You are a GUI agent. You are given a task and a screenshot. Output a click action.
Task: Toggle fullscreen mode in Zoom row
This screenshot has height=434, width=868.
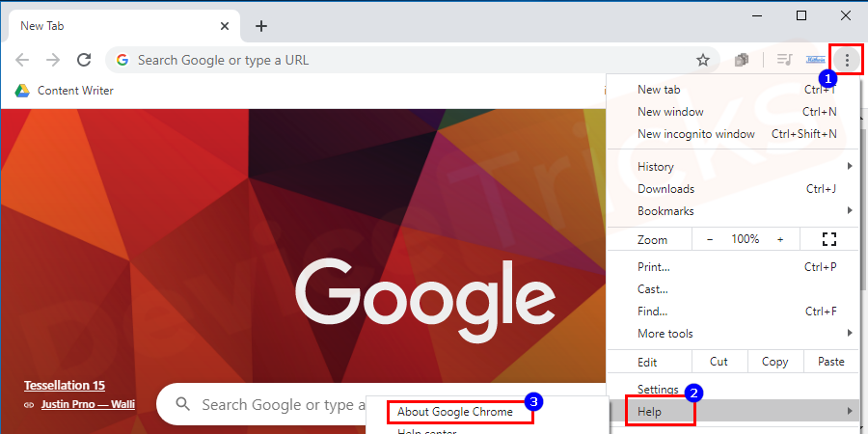(828, 239)
